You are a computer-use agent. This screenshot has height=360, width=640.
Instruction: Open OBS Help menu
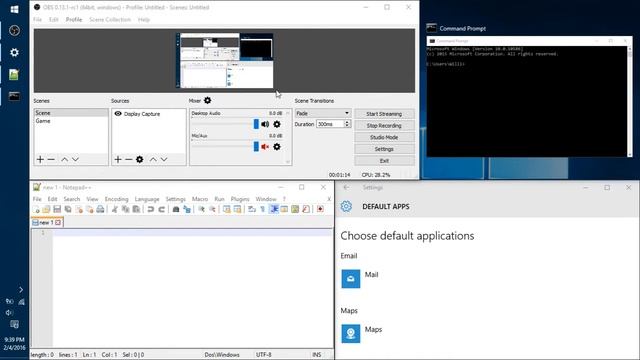click(x=144, y=20)
